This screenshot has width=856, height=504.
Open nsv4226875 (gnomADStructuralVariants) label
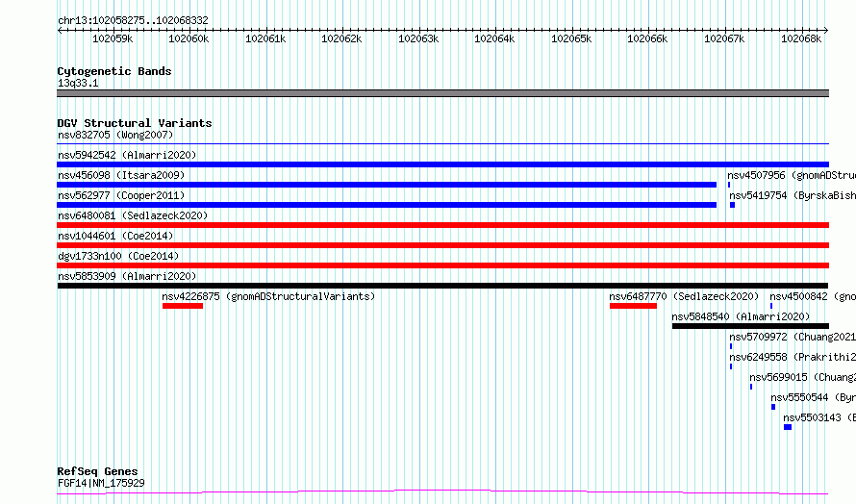[x=268, y=296]
